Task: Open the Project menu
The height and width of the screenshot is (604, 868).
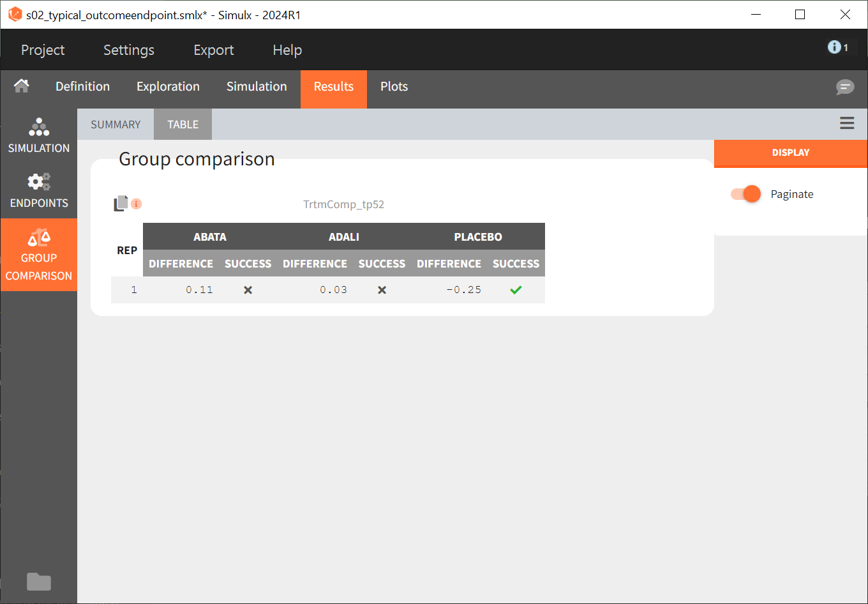Action: [43, 50]
